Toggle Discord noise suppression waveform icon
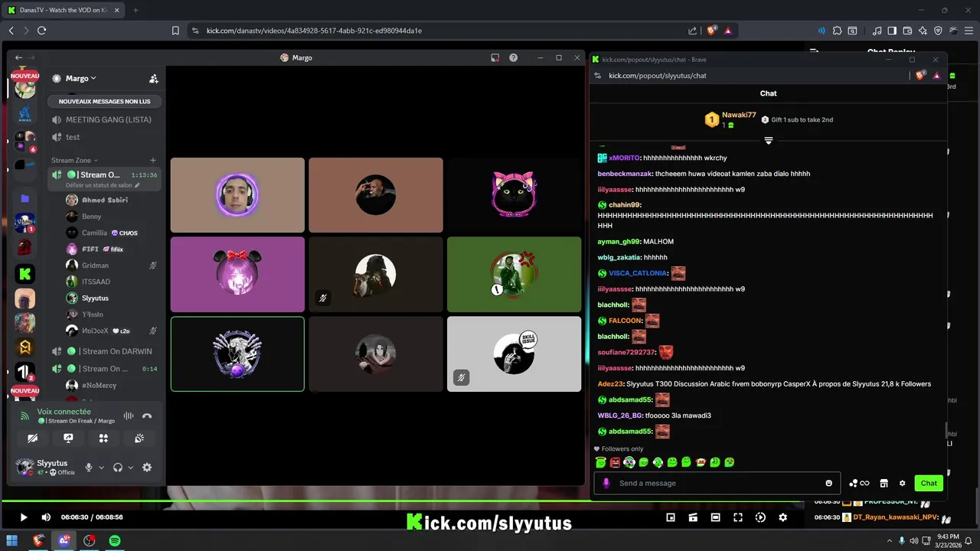 128,416
